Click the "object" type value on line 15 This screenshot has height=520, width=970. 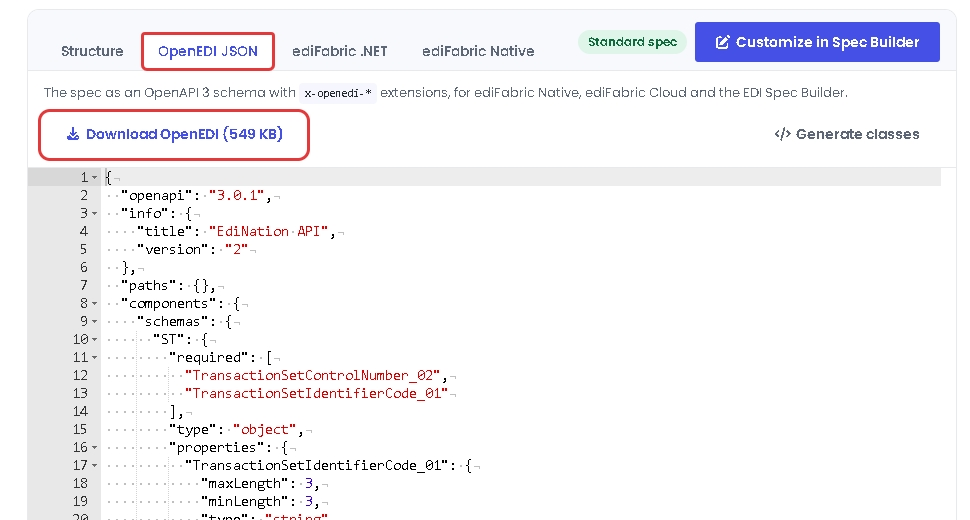click(x=265, y=429)
